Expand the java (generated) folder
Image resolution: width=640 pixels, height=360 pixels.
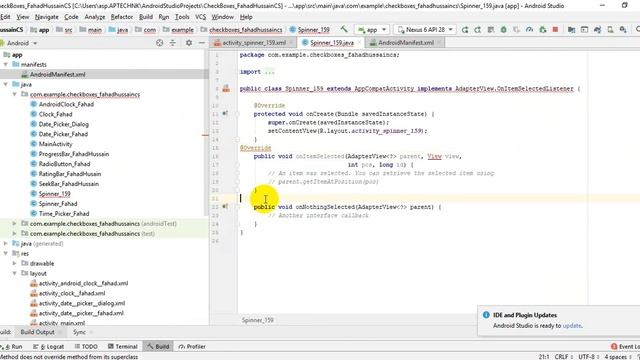point(6,244)
